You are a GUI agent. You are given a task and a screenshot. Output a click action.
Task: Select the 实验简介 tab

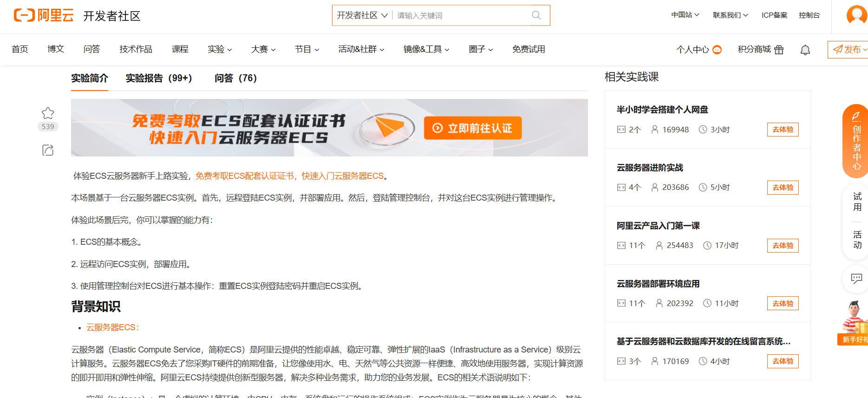[x=90, y=78]
